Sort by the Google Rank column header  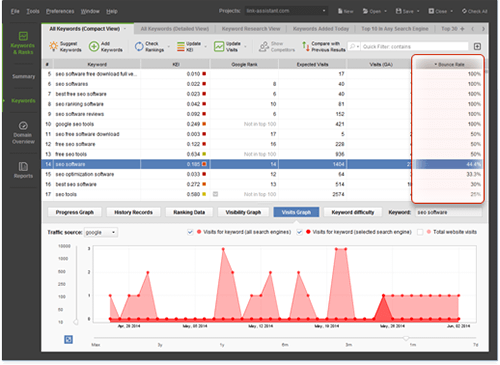(x=244, y=64)
